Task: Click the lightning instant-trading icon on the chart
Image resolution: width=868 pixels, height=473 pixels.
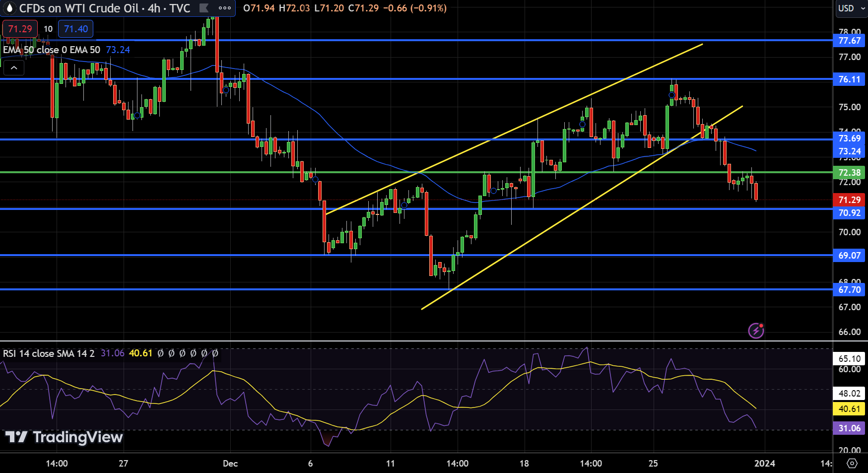Action: [756, 331]
